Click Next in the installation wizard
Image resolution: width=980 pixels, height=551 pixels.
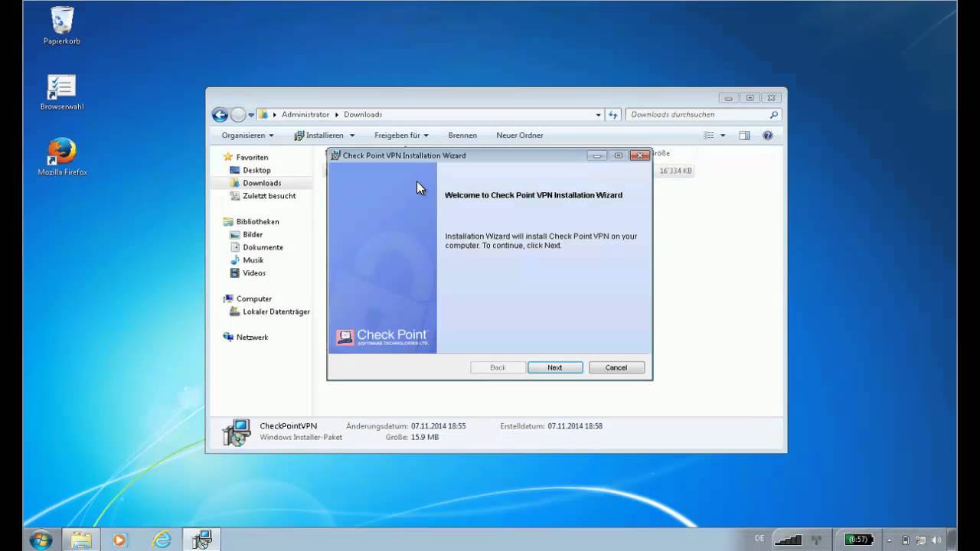coord(555,367)
